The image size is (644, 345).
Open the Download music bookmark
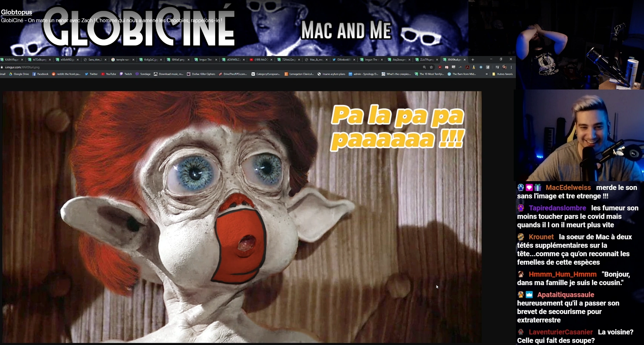169,74
